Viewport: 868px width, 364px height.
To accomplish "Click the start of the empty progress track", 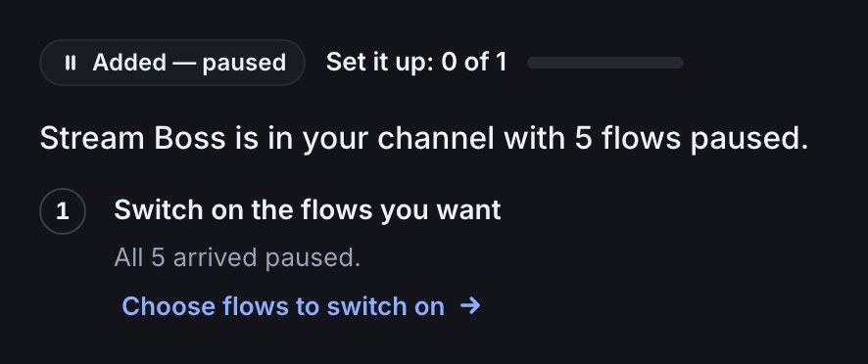I will click(x=531, y=63).
